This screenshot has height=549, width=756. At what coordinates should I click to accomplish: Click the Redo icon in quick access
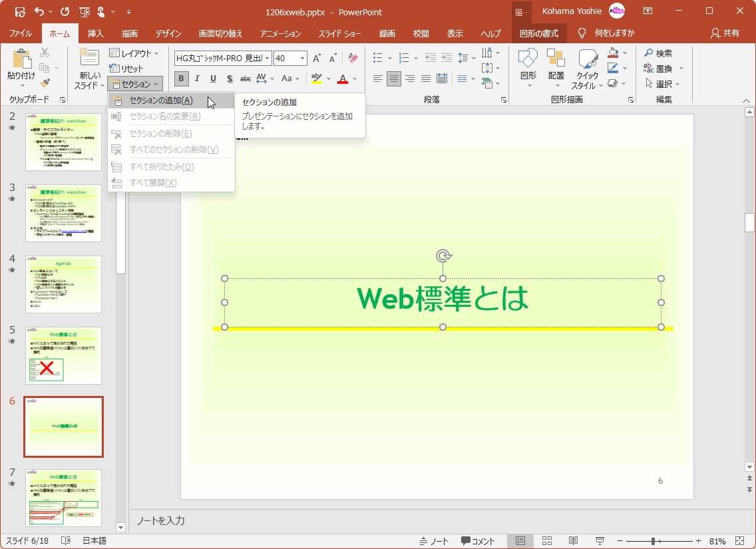click(65, 11)
